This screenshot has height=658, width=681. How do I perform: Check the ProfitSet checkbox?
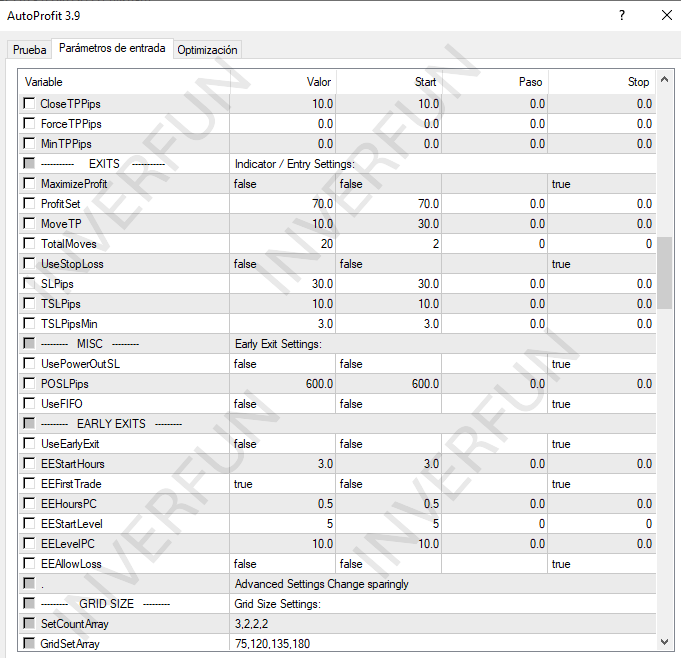pos(29,203)
